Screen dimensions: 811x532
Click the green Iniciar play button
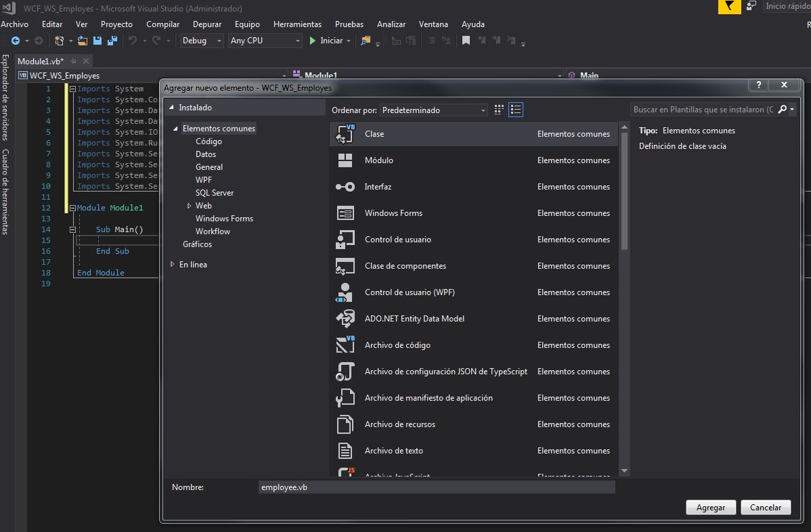click(x=312, y=41)
